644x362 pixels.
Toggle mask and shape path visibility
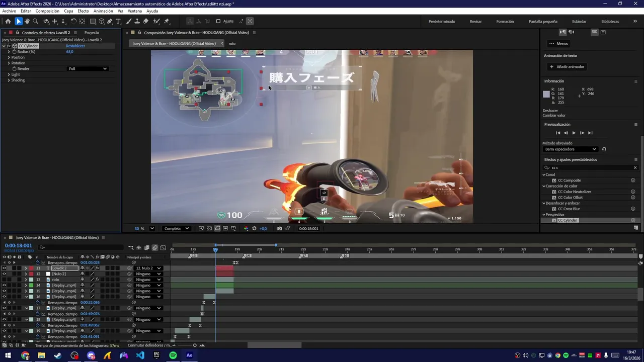click(217, 228)
